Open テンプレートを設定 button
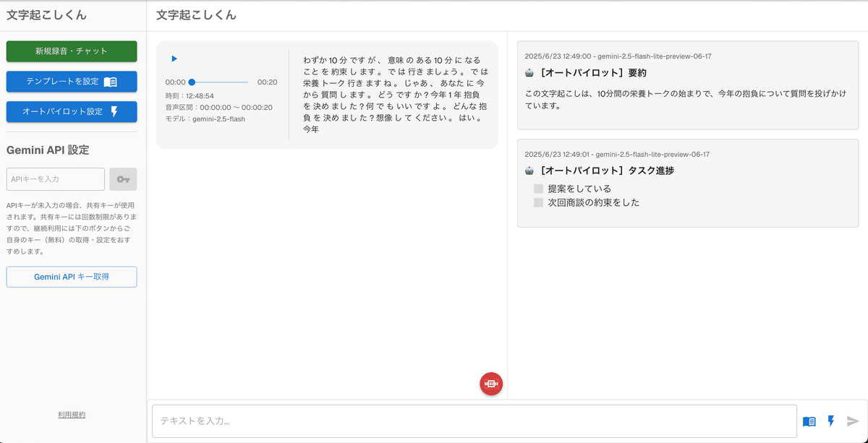This screenshot has height=443, width=868. tap(72, 82)
